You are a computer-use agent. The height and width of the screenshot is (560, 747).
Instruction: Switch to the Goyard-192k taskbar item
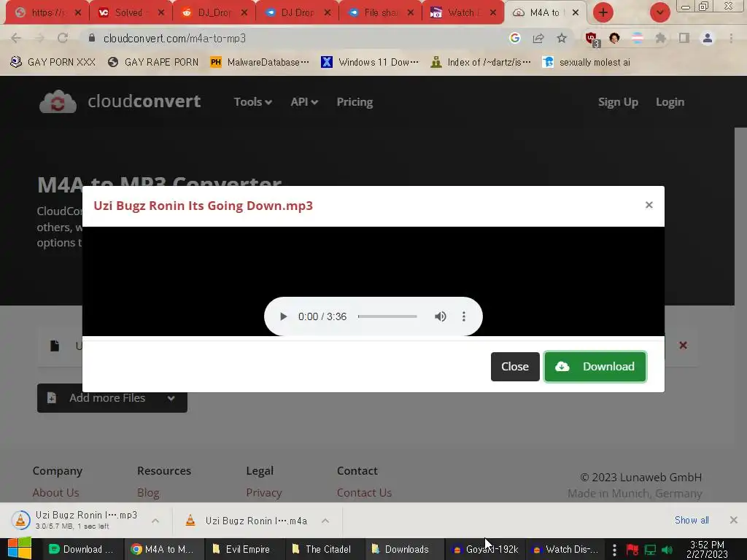coord(485,549)
